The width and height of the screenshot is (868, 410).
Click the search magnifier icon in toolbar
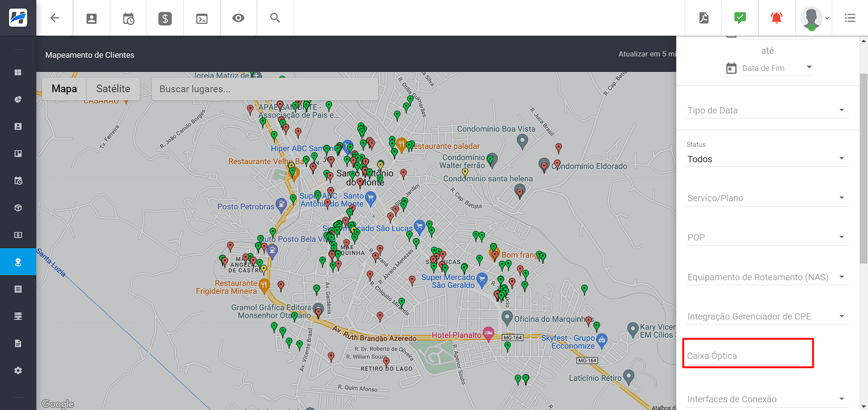pos(275,18)
